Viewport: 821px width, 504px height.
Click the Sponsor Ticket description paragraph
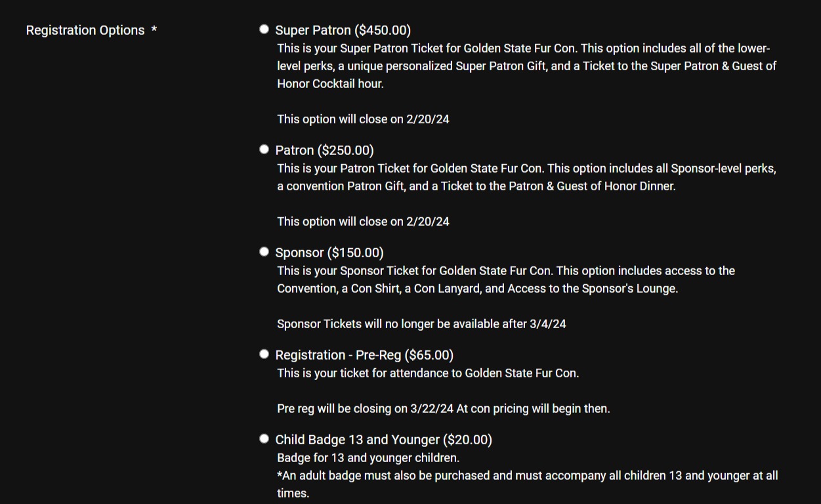(x=505, y=280)
